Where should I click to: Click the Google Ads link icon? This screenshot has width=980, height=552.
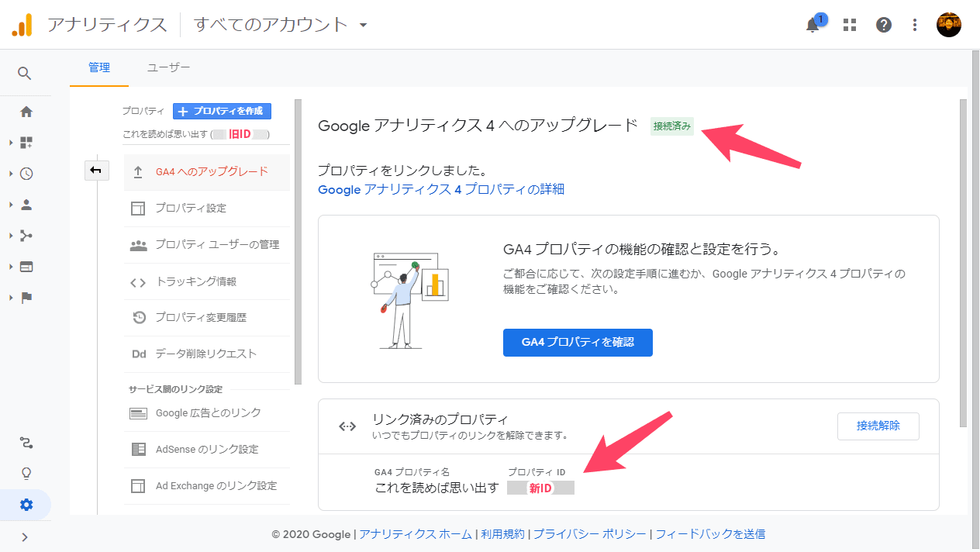[x=138, y=413]
